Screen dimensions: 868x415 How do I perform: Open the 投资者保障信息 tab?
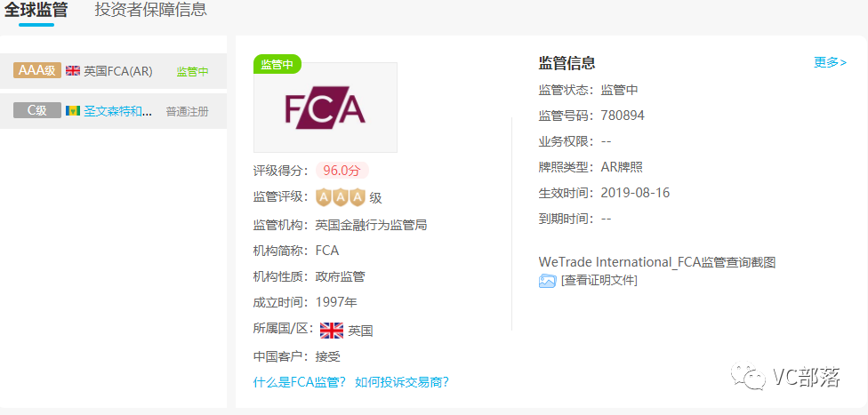pyautogui.click(x=150, y=10)
